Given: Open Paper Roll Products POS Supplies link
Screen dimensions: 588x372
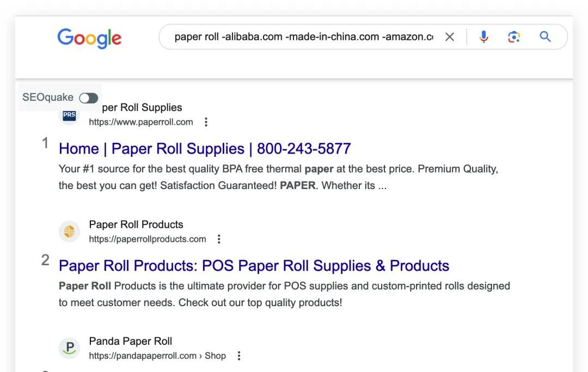Looking at the screenshot, I should 254,266.
